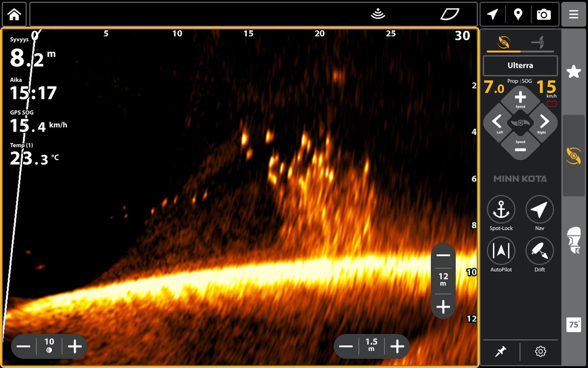588x368 pixels.
Task: Decrease sonar sensitivity from 10
Action: pos(23,346)
